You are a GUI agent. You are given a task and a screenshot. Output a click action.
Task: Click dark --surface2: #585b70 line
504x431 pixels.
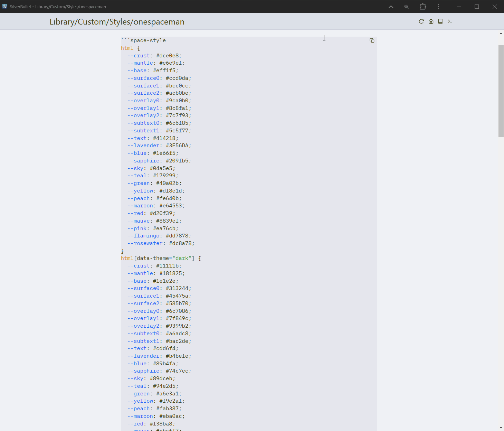pos(159,303)
